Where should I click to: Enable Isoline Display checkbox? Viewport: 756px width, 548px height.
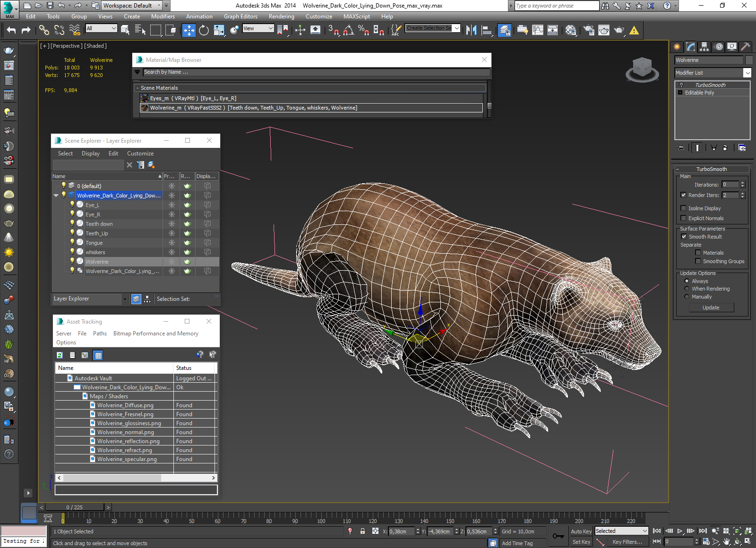coord(683,208)
